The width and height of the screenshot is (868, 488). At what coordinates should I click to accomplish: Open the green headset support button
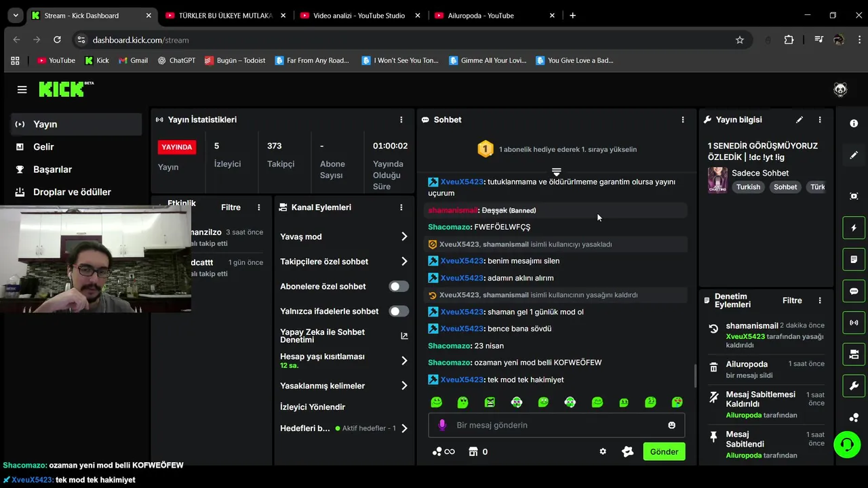847,445
